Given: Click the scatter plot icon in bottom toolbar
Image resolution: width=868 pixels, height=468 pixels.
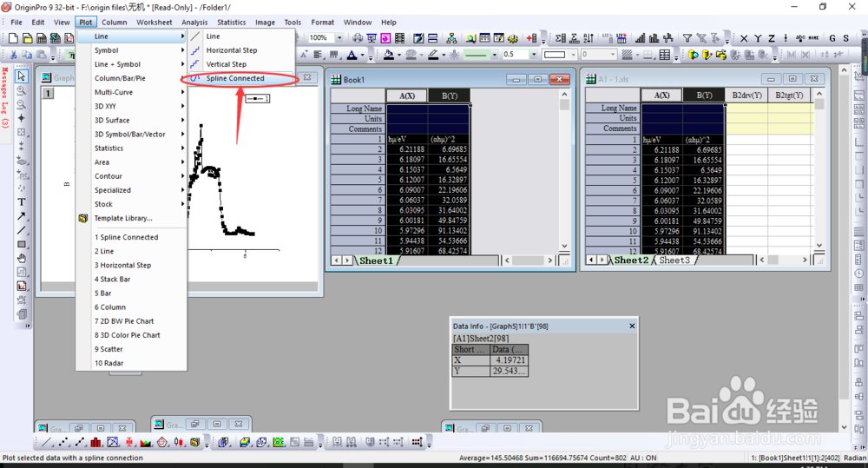Looking at the screenshot, I should pyautogui.click(x=63, y=442).
